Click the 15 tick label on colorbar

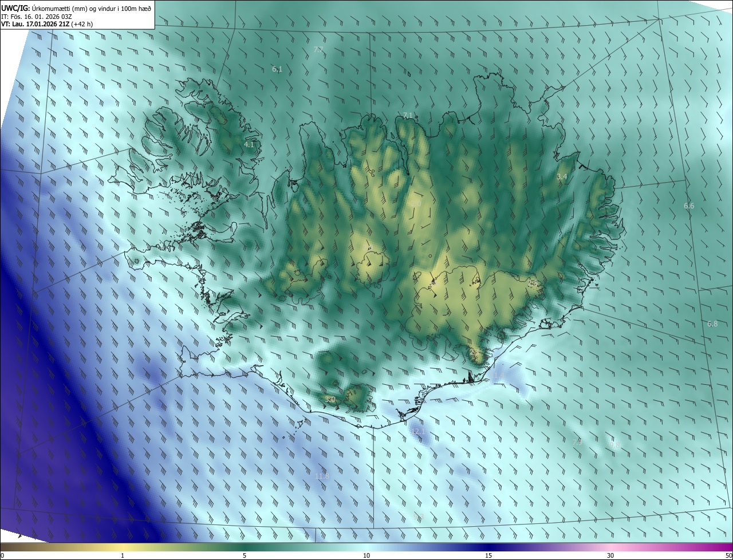pos(488,556)
